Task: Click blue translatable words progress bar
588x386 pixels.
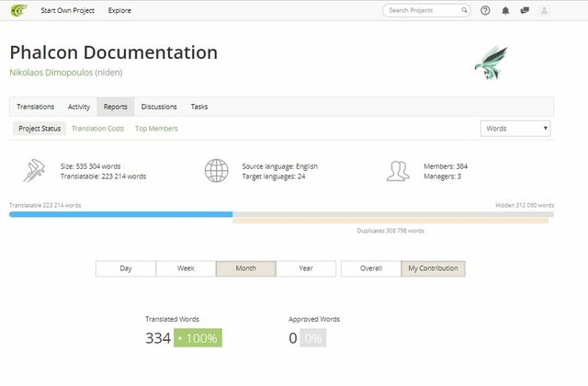Action: 120,214
